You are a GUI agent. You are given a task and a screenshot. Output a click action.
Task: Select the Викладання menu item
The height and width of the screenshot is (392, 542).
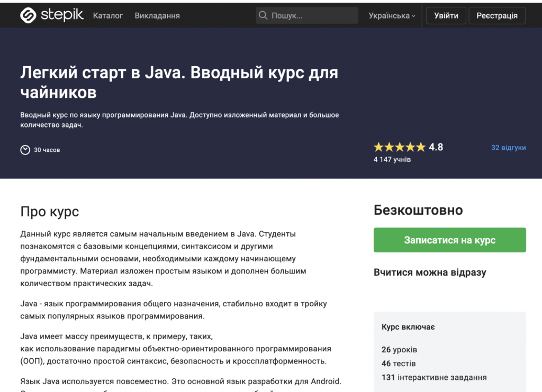(157, 15)
